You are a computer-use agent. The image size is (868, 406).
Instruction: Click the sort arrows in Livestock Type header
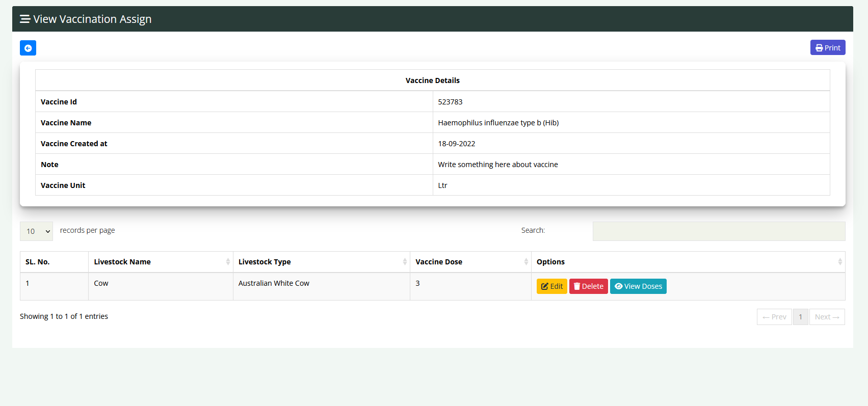(405, 262)
